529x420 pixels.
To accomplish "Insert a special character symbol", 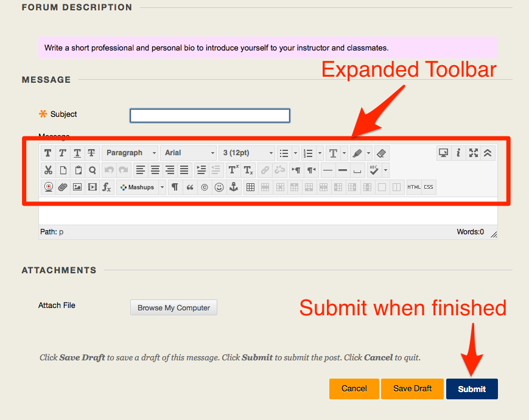I will tap(205, 187).
